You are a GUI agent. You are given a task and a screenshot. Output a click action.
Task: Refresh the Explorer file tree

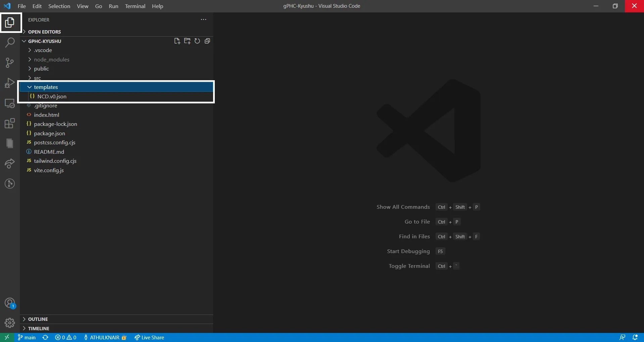click(x=197, y=41)
